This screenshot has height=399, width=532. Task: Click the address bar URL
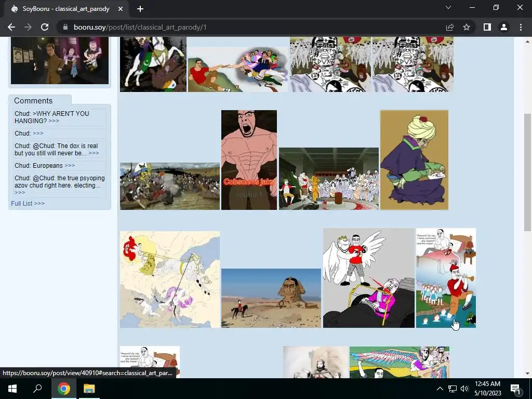click(x=140, y=27)
